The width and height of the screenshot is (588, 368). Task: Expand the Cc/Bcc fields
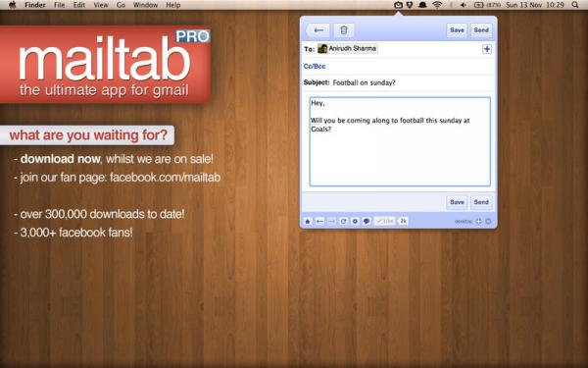[315, 66]
